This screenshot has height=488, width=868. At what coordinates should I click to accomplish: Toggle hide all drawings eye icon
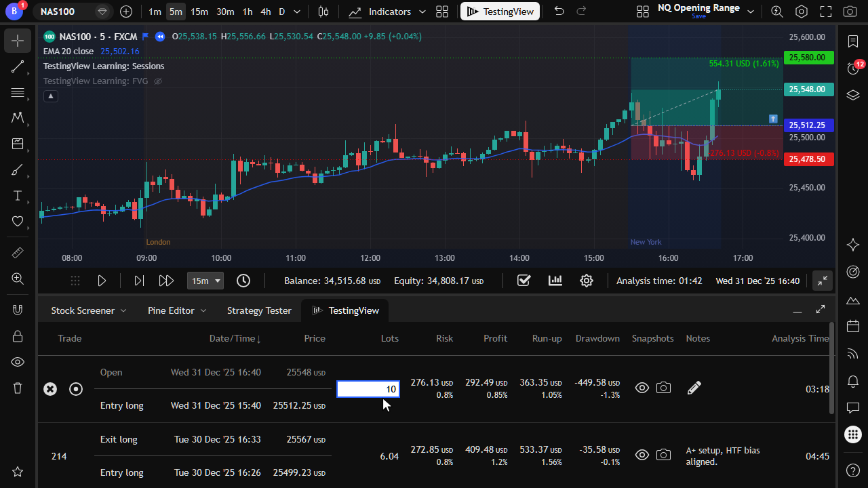(x=18, y=362)
